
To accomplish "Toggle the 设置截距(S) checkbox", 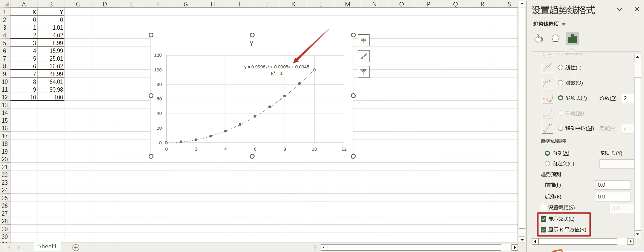I will tap(544, 208).
